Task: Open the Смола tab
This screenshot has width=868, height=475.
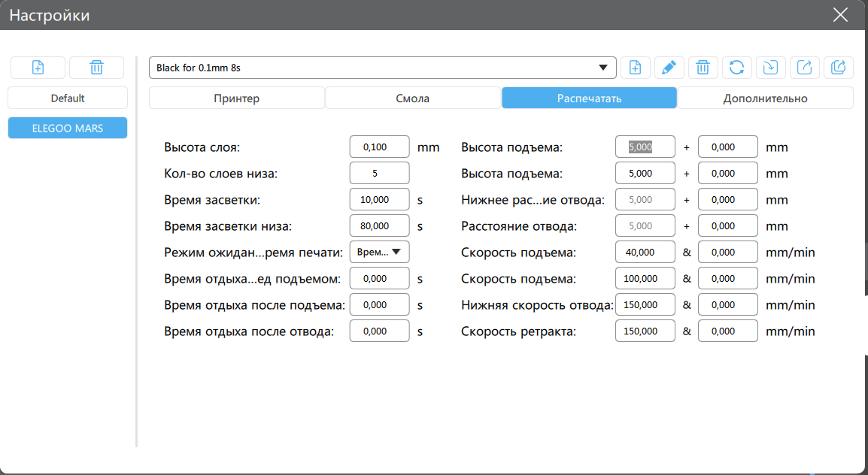Action: 412,98
